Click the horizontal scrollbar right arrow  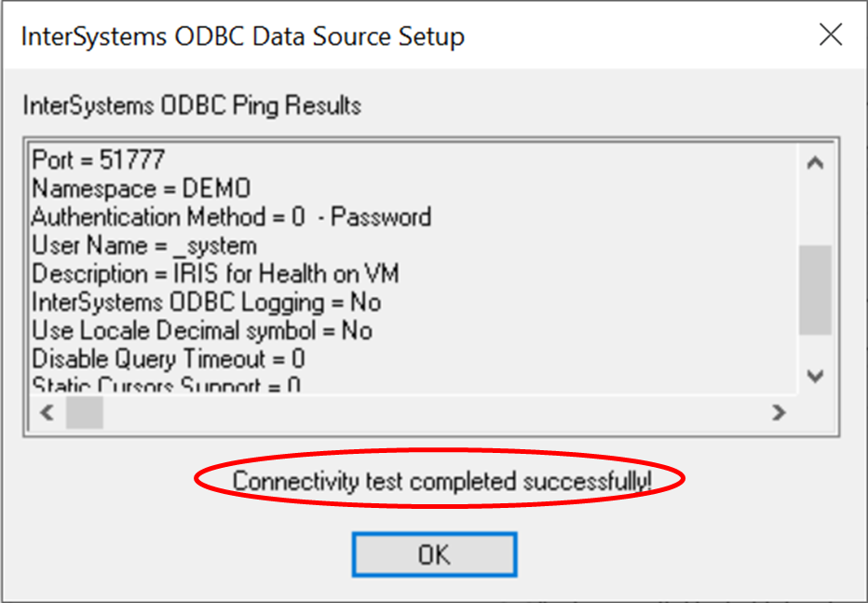click(779, 412)
